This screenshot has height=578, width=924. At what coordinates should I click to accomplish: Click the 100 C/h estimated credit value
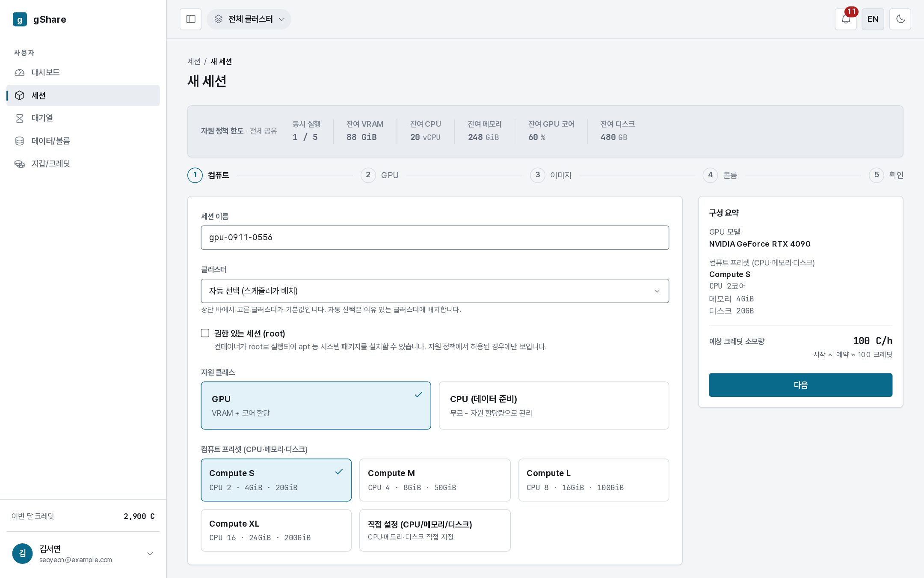872,341
